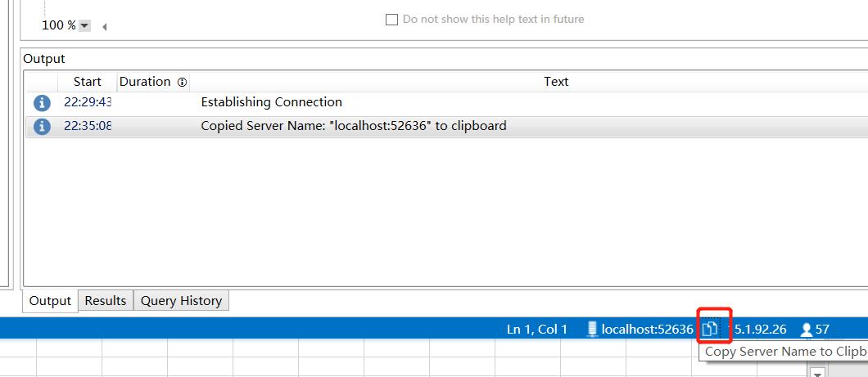Switch to the Output tab
The width and height of the screenshot is (868, 377).
click(50, 301)
